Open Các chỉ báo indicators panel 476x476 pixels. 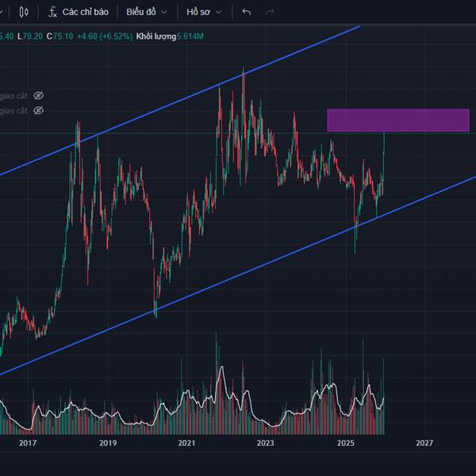79,12
